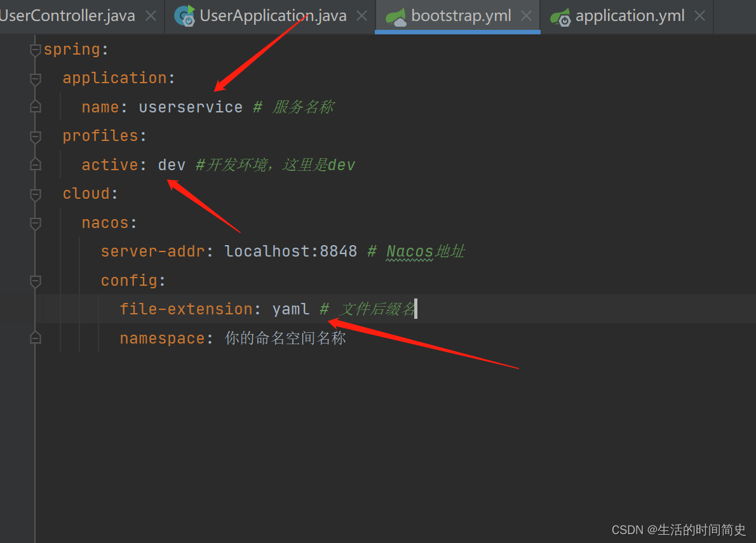This screenshot has height=543, width=756.
Task: Click the Spring leaf icon on bootstrap.yml tab
Action: (x=397, y=17)
